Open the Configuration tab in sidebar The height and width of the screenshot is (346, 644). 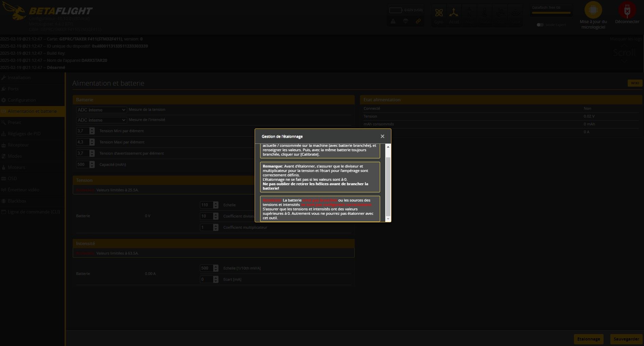coord(22,100)
